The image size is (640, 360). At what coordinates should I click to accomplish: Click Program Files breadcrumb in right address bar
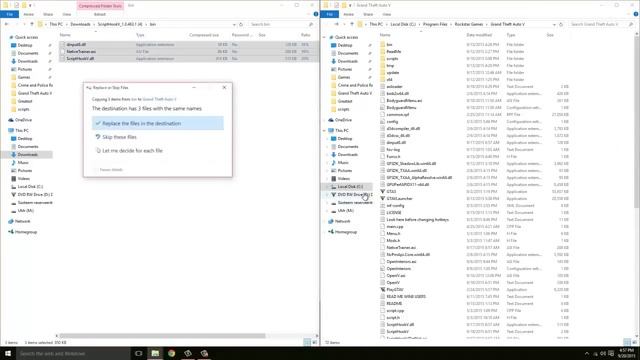pos(435,24)
